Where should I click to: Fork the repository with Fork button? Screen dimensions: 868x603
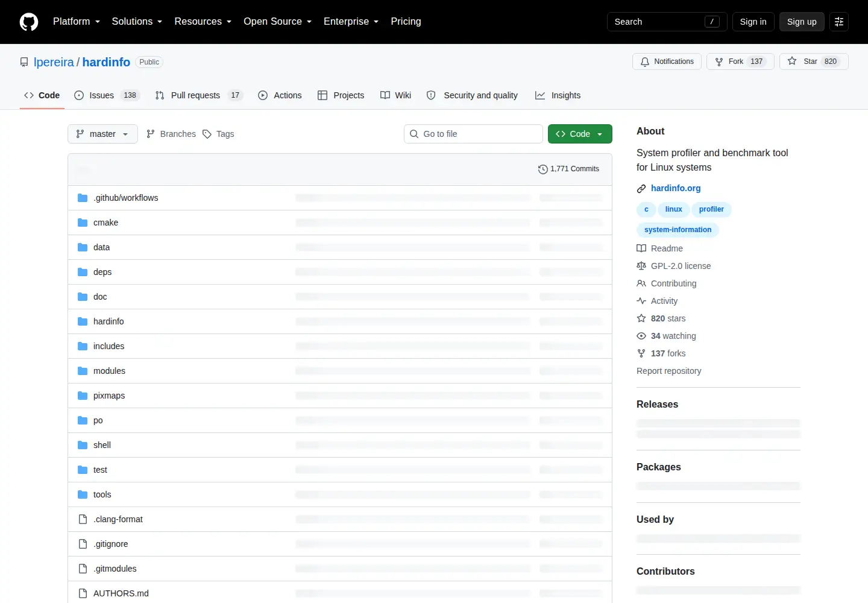click(740, 62)
